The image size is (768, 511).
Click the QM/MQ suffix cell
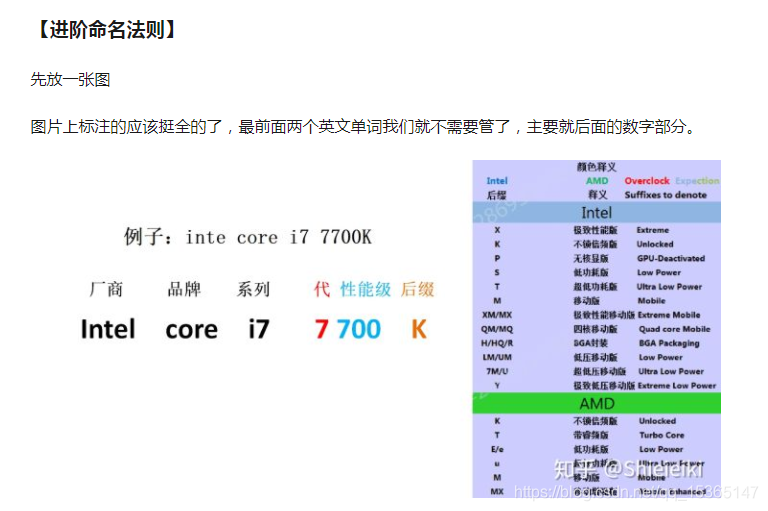(497, 329)
